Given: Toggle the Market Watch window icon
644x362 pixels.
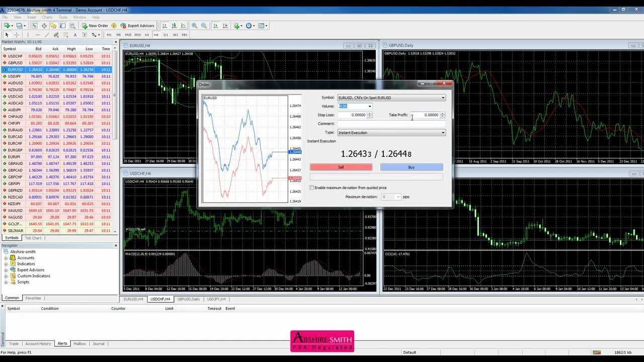Looking at the screenshot, I should (x=34, y=26).
